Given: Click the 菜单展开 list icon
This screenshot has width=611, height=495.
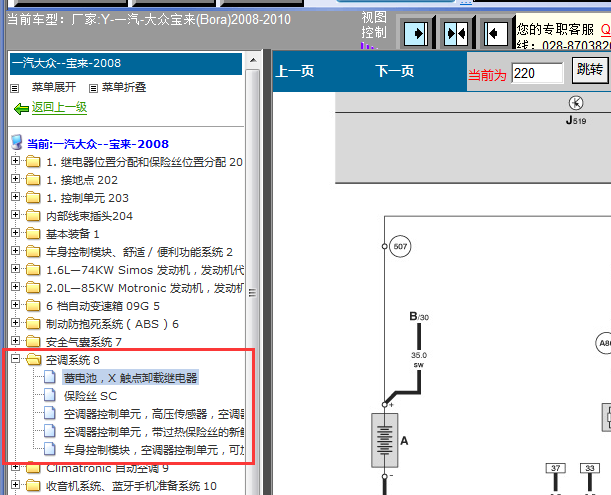Looking at the screenshot, I should (14, 88).
